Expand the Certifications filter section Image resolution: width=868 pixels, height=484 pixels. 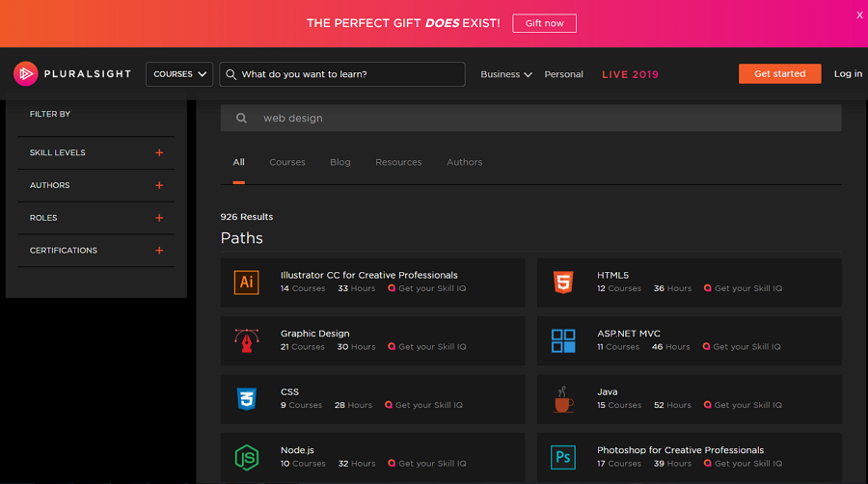click(159, 251)
